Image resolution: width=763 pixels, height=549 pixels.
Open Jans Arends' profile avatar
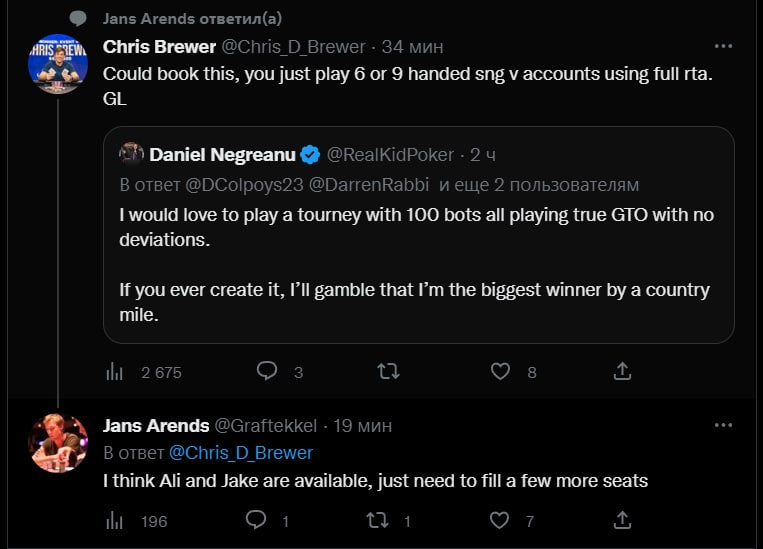coord(58,442)
